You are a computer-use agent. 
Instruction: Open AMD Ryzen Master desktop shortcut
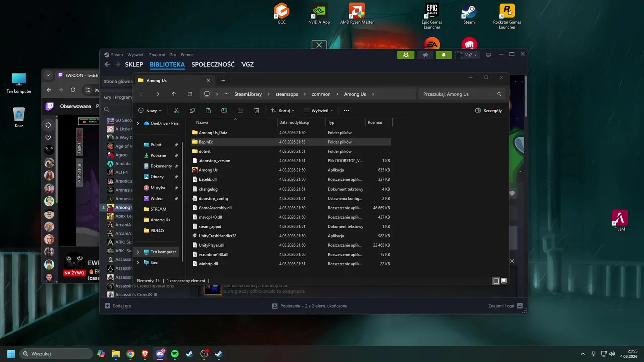point(357,14)
